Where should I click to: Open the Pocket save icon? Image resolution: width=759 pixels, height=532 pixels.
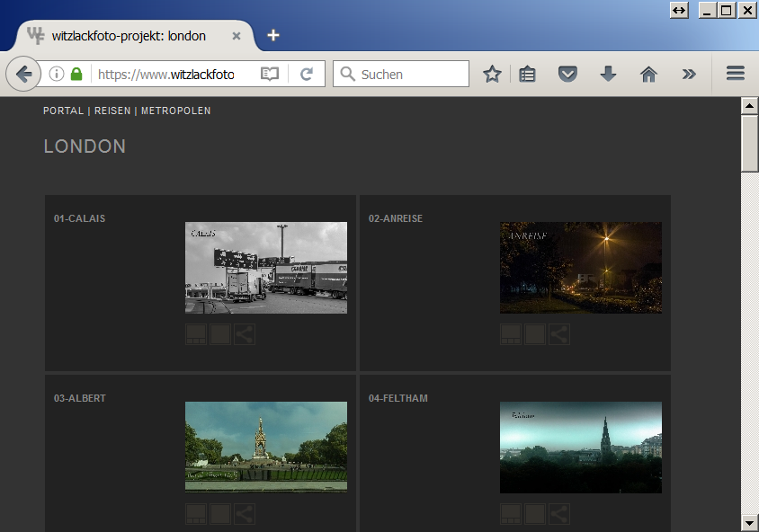(567, 75)
